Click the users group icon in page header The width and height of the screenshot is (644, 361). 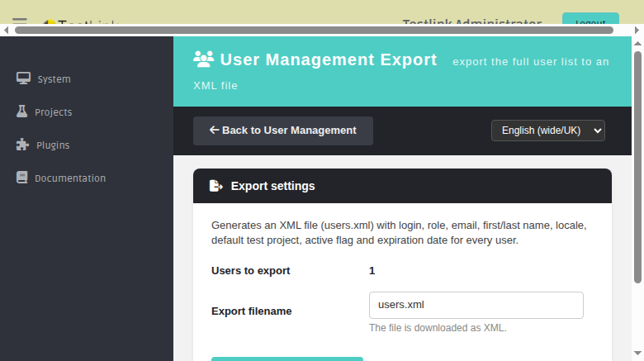[x=204, y=59]
